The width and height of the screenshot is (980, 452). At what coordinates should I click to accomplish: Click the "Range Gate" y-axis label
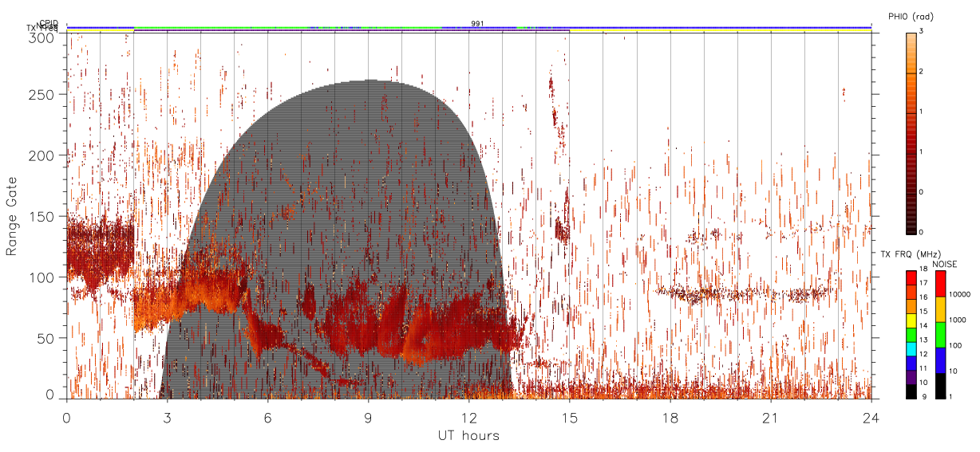click(12, 218)
